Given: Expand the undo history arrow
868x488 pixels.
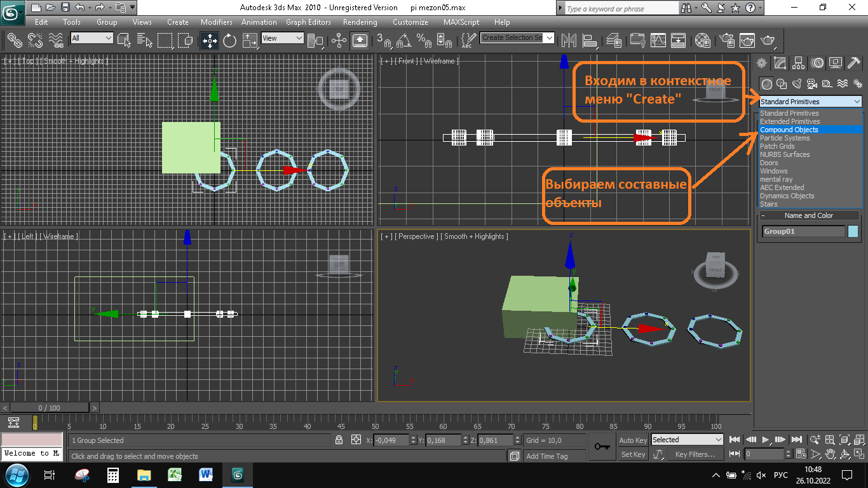Looking at the screenshot, I should 89,8.
